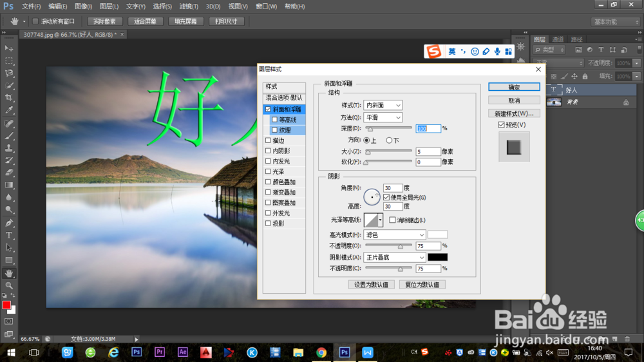
Task: Click the shadow mode black swatch
Action: (437, 257)
